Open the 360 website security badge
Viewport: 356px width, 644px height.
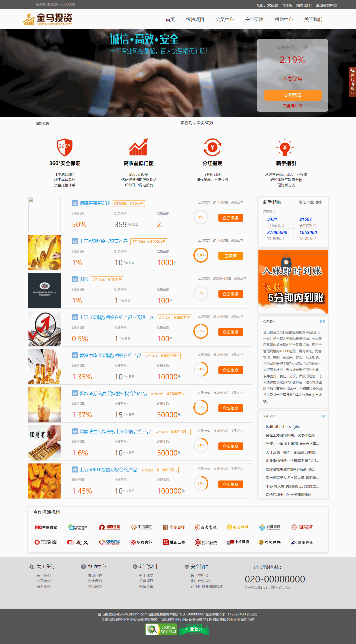(x=161, y=629)
